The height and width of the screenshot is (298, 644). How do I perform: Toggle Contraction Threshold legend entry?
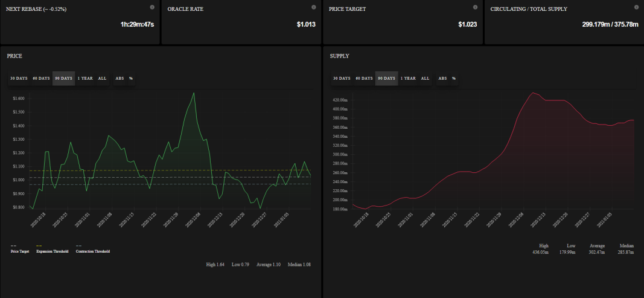(93, 248)
